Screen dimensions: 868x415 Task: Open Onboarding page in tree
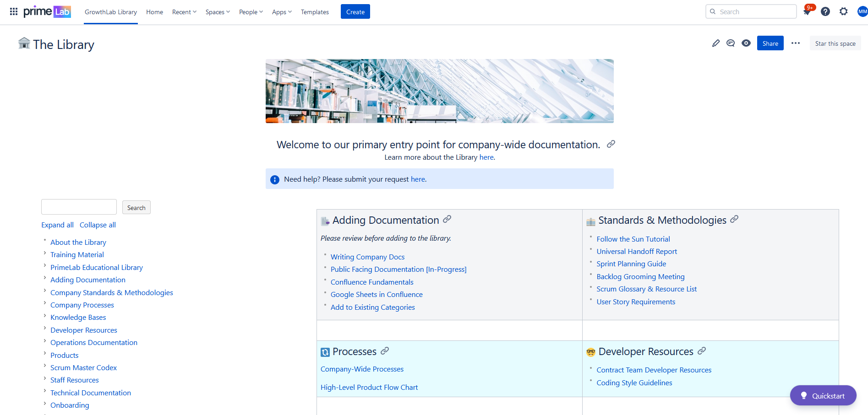tap(70, 405)
